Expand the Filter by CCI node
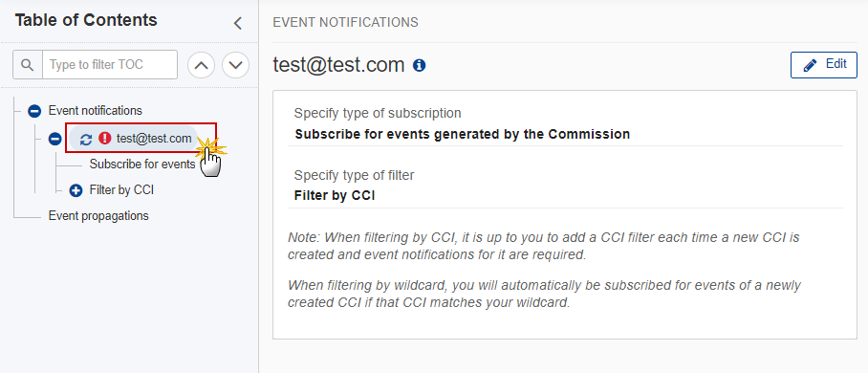 click(x=76, y=190)
